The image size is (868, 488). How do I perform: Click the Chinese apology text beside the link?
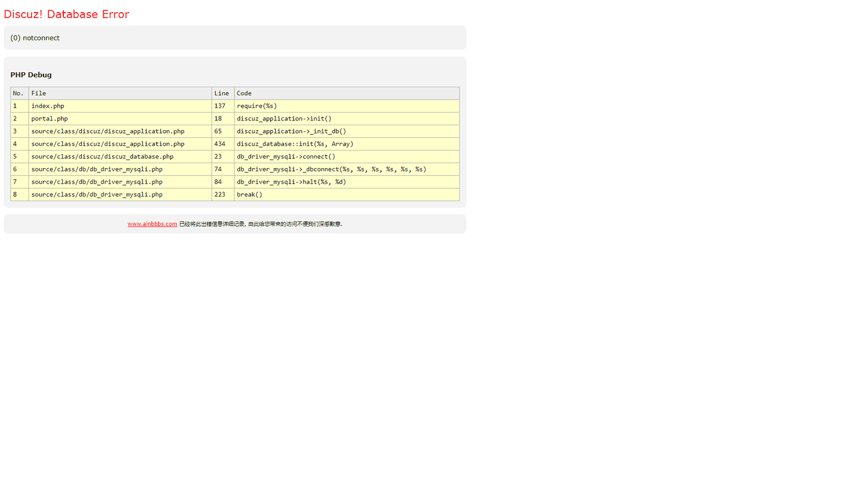(260, 224)
